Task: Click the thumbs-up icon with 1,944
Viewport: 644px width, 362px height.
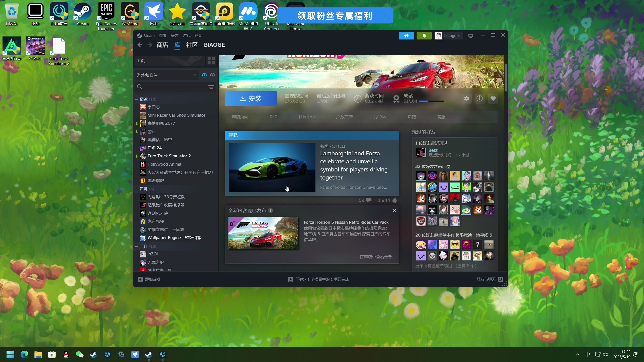Action: 394,200
